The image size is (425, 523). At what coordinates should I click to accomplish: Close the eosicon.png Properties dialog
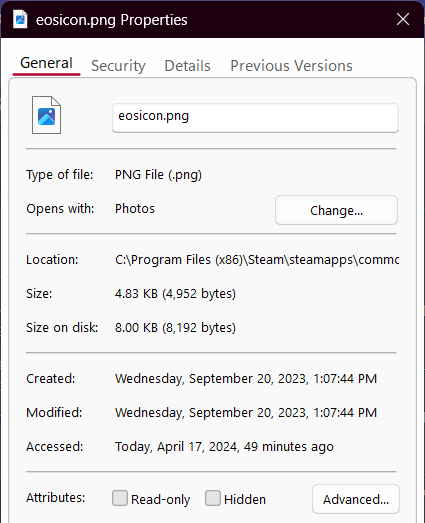pyautogui.click(x=403, y=19)
